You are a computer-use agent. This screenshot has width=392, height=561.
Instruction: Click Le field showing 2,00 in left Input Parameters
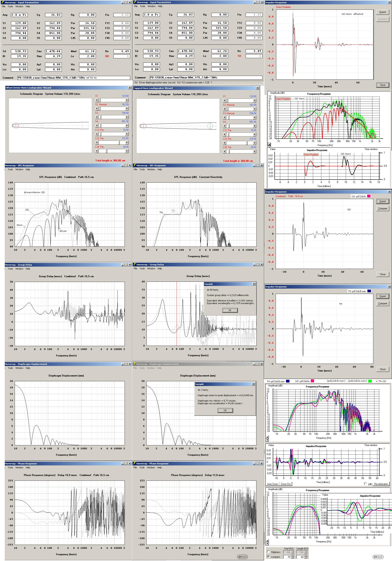pos(87,56)
